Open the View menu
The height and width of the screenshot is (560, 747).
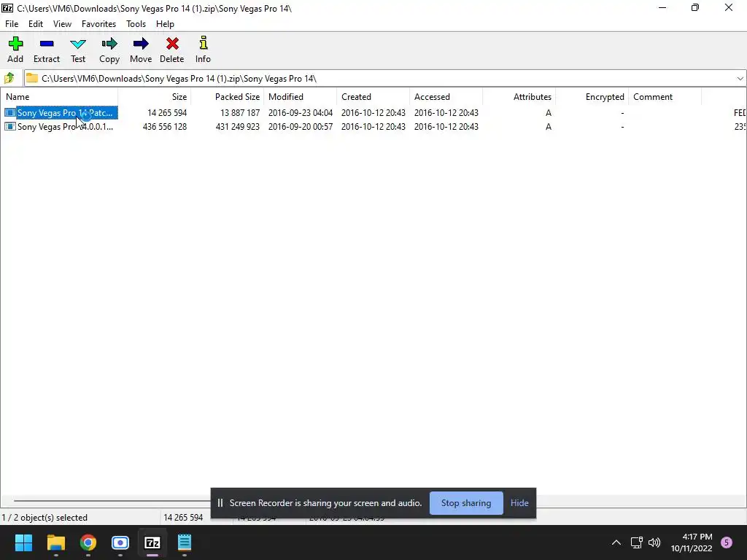[x=63, y=24]
